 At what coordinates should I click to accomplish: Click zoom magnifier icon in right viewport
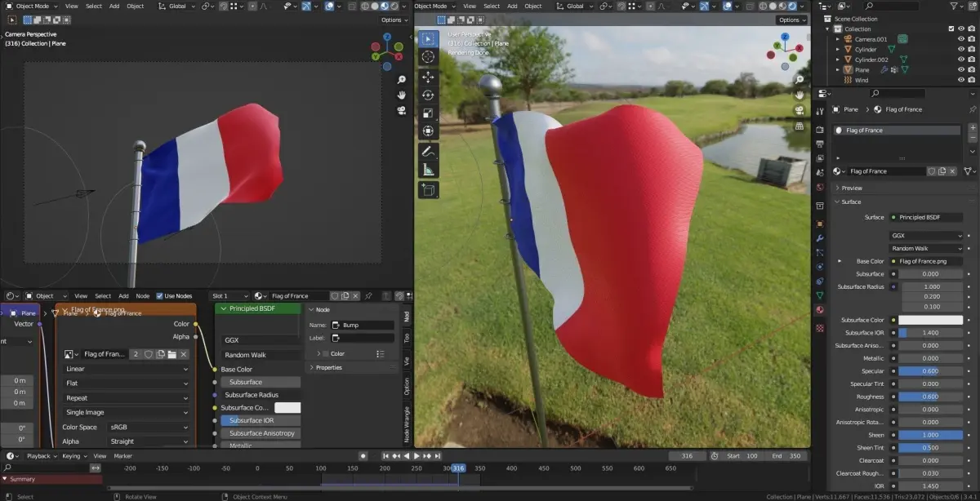click(798, 78)
